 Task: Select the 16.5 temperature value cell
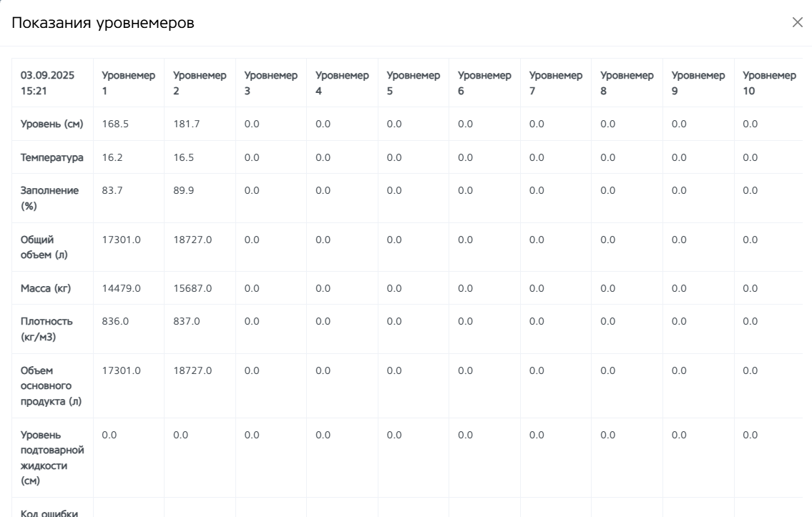click(x=183, y=157)
